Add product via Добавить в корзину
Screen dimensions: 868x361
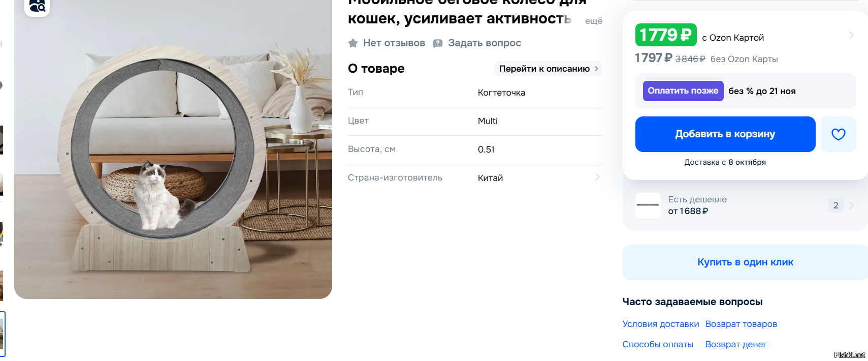click(x=725, y=134)
